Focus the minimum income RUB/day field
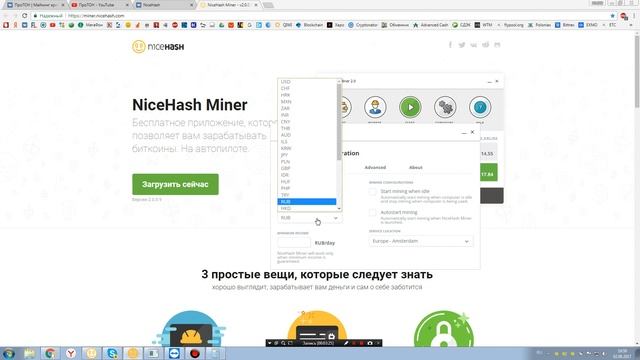640x360 pixels. (x=293, y=242)
